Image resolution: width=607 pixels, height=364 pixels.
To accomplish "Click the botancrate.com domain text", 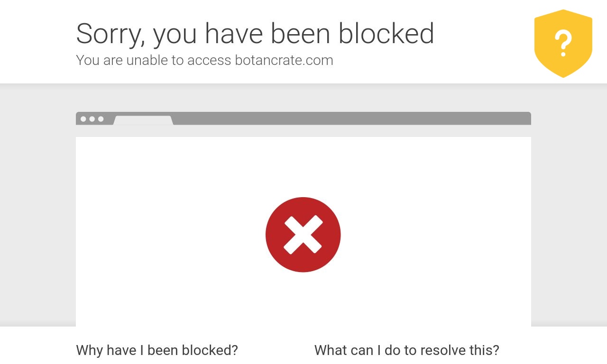I will 284,60.
